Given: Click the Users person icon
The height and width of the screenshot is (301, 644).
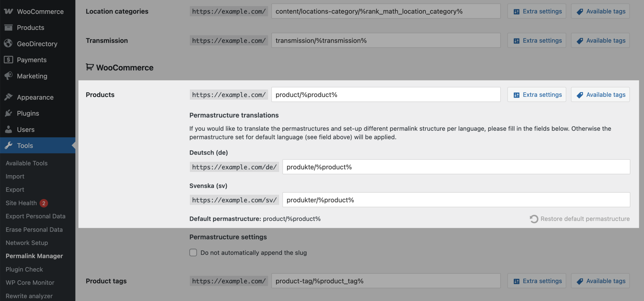Looking at the screenshot, I should 8,129.
